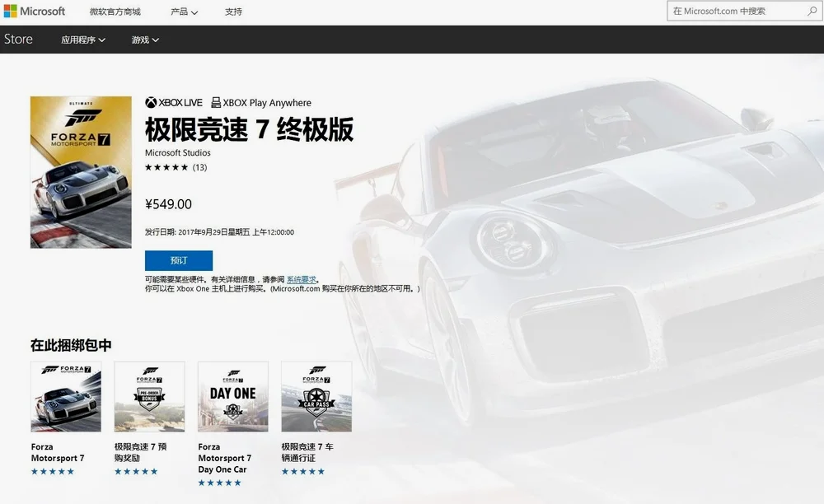This screenshot has height=504, width=824.
Task: Click the 在此捆绑包中 section heading
Action: [71, 345]
